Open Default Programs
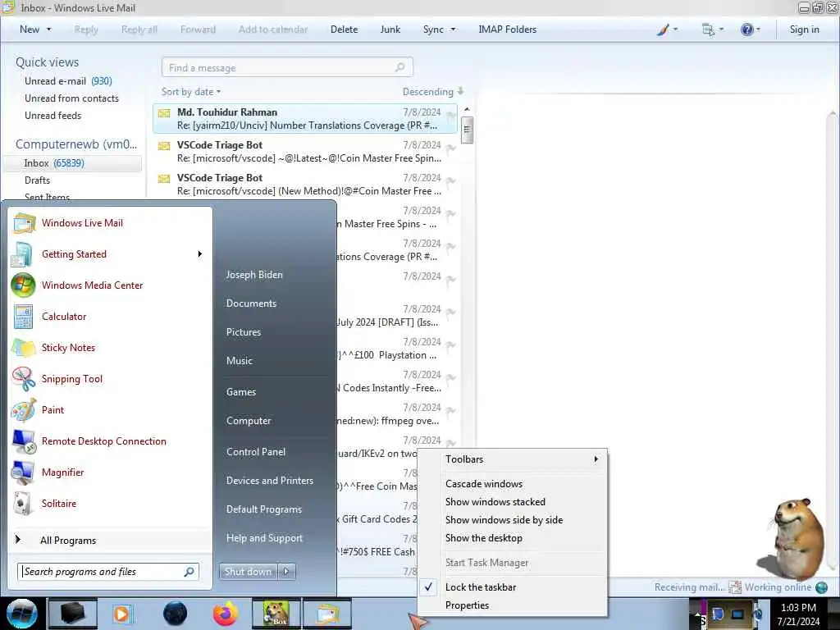The width and height of the screenshot is (840, 630). pos(263,509)
